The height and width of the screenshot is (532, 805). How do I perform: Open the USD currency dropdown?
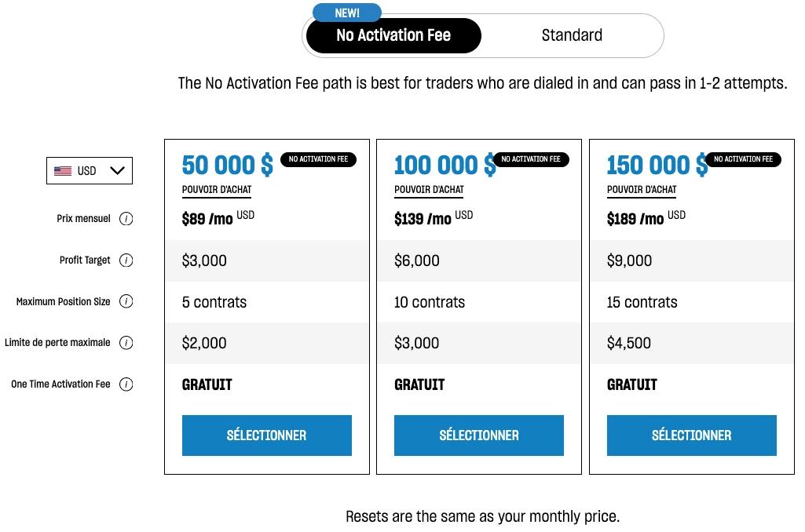pos(89,170)
